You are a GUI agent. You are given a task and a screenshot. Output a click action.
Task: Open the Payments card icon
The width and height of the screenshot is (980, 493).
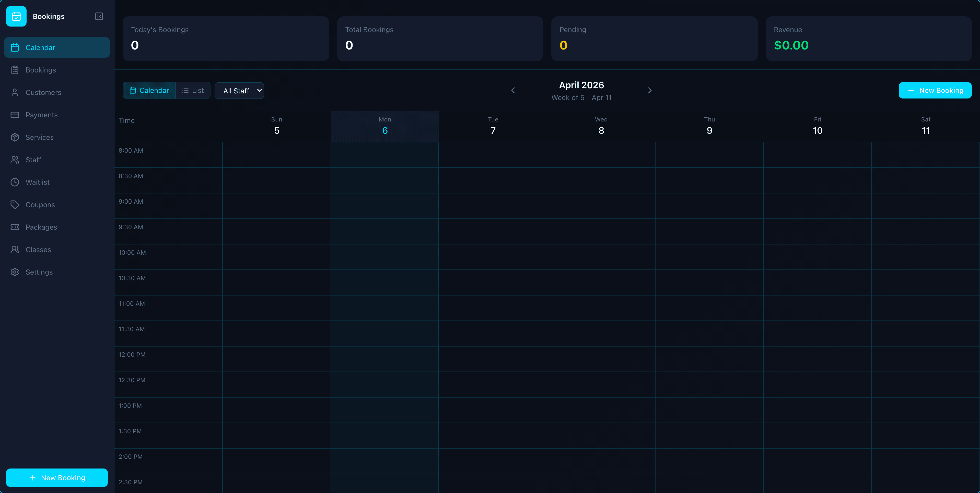click(15, 114)
